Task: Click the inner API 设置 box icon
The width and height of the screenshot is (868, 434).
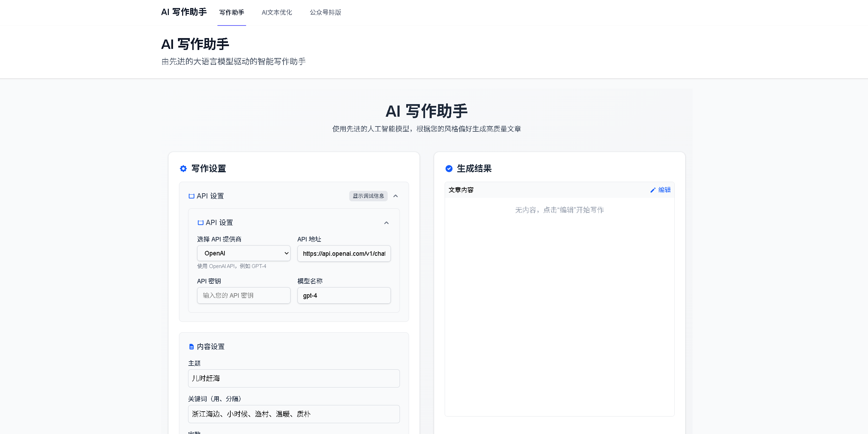Action: point(200,223)
